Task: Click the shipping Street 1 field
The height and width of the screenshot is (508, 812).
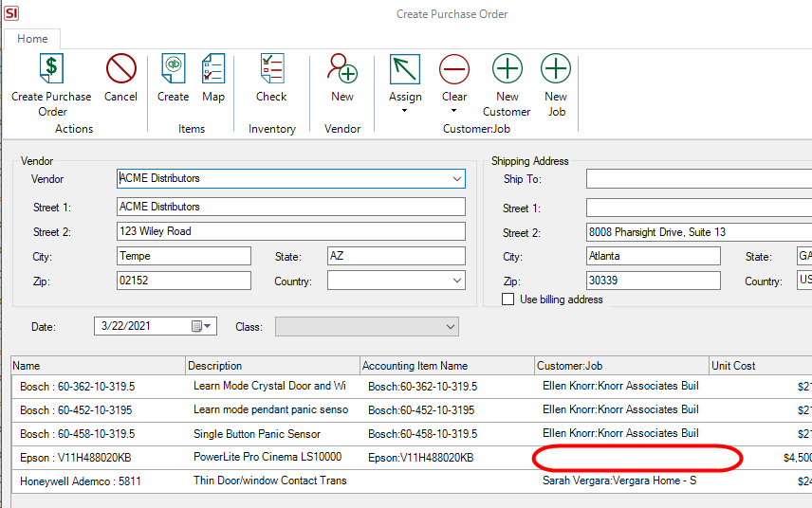Action: (x=699, y=208)
